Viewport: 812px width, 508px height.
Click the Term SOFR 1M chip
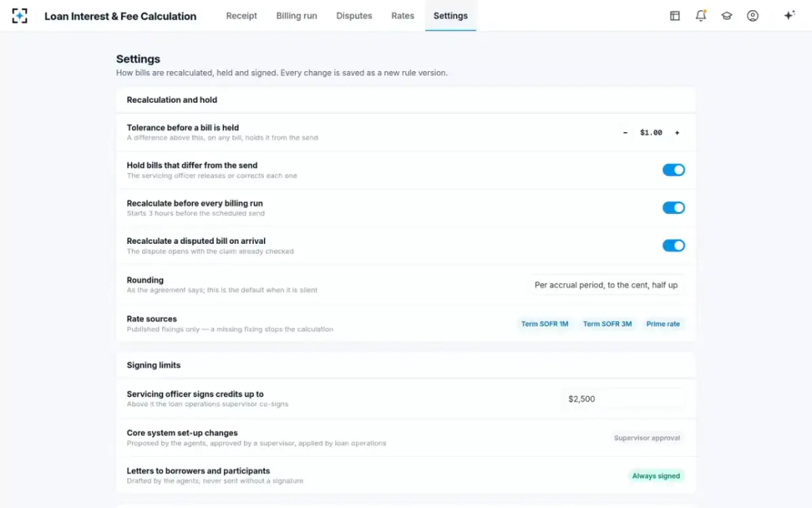pyautogui.click(x=545, y=324)
